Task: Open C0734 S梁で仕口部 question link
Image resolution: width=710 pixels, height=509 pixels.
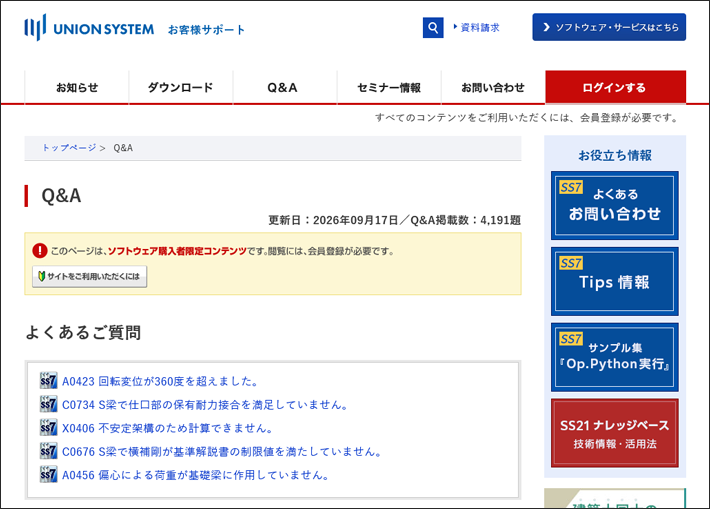Action: coord(206,405)
